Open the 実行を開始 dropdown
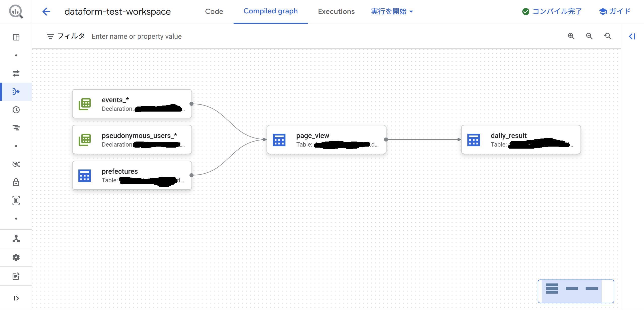Screen dimensions: 644x310 (x=392, y=12)
